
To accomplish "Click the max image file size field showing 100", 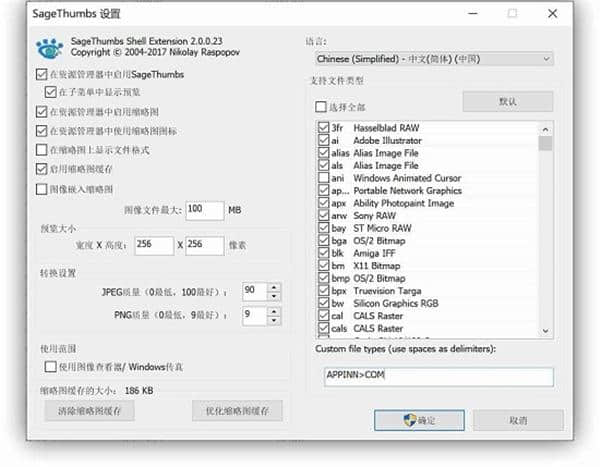I will (205, 210).
